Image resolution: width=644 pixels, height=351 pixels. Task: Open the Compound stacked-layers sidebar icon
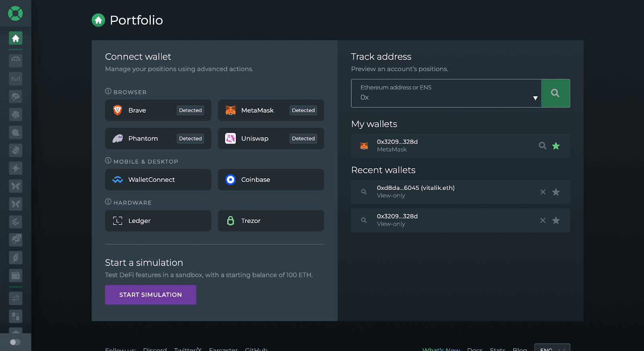coord(16,150)
